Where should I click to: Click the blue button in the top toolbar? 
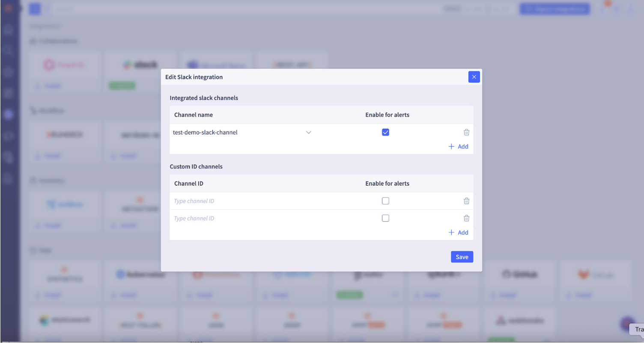click(x=554, y=9)
